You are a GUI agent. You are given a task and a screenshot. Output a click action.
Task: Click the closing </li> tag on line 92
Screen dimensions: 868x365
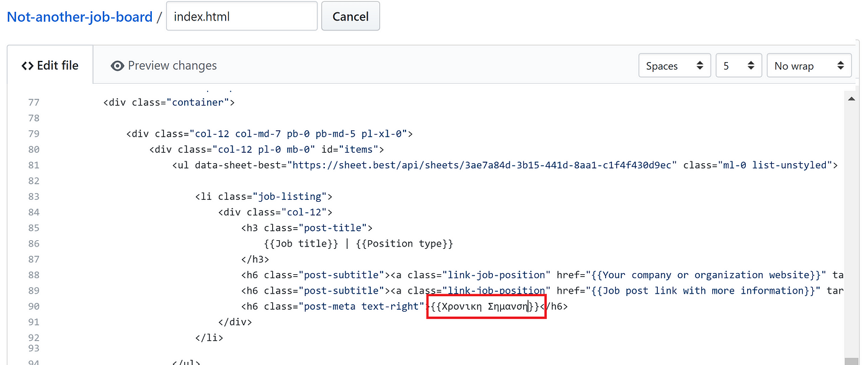[210, 338]
